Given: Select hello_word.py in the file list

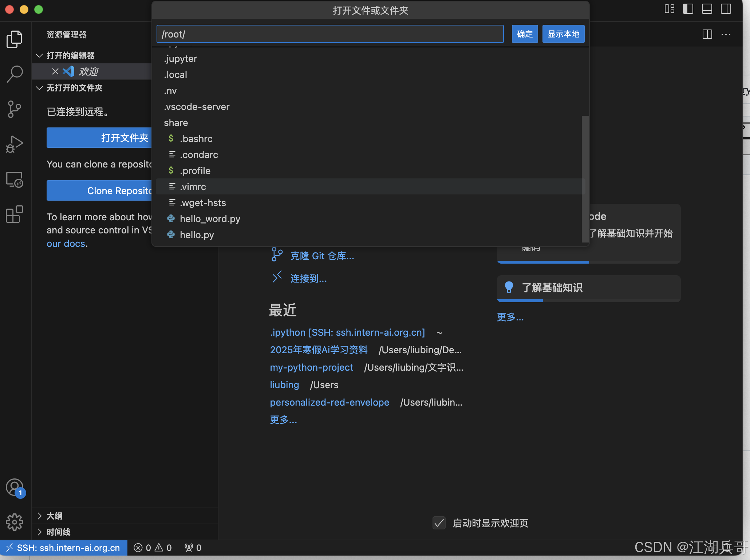Looking at the screenshot, I should tap(210, 219).
